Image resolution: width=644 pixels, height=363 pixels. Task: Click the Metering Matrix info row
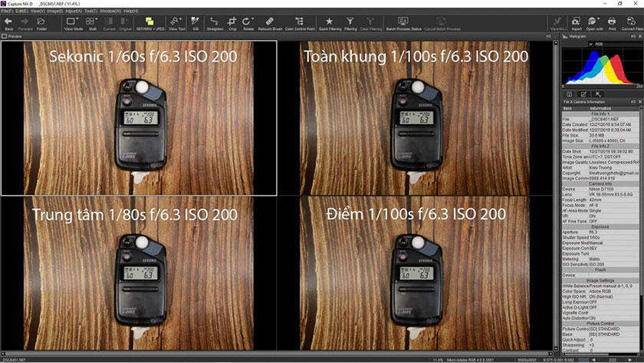pos(600,259)
